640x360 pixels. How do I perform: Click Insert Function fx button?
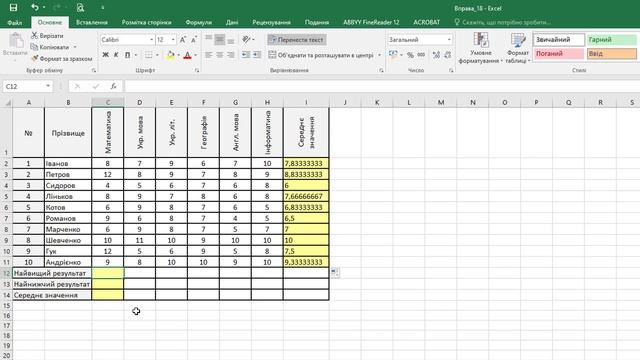(113, 86)
